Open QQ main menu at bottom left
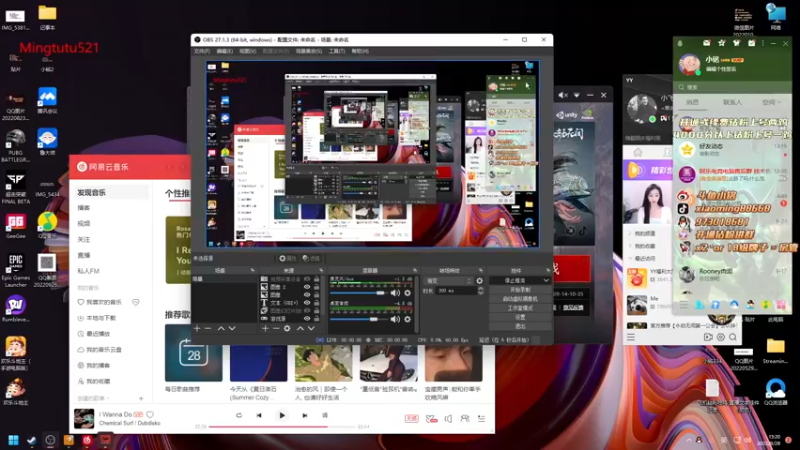 684,305
